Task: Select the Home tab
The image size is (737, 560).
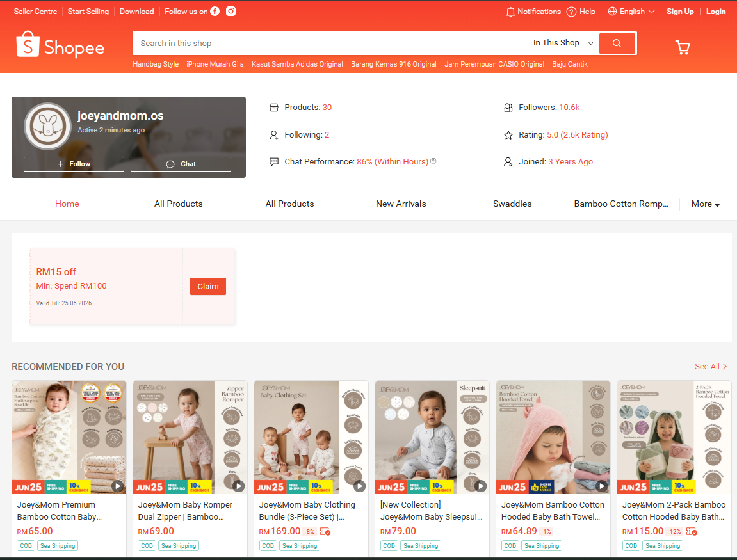Action: click(x=67, y=204)
